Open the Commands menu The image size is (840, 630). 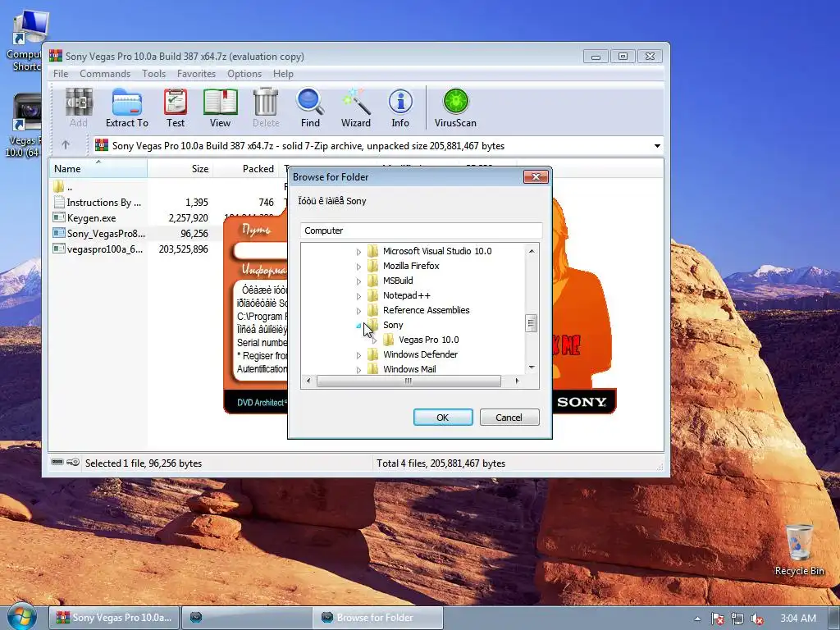[105, 73]
